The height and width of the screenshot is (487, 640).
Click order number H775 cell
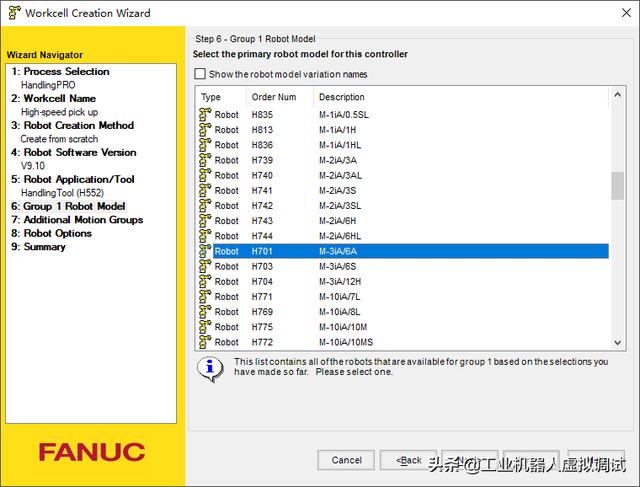pos(262,327)
